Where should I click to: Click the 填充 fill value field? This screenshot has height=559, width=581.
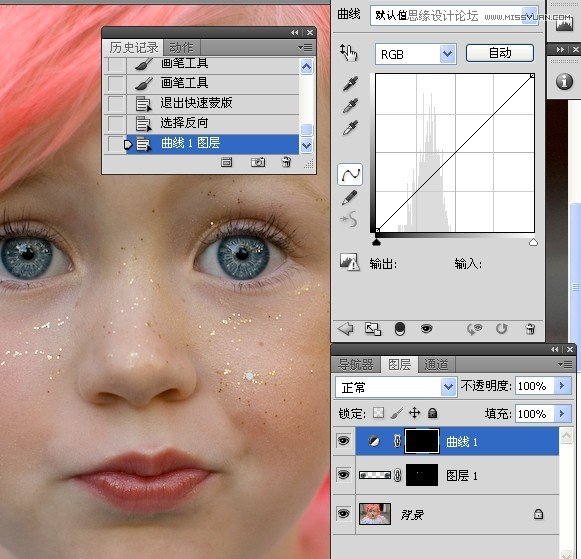click(534, 413)
